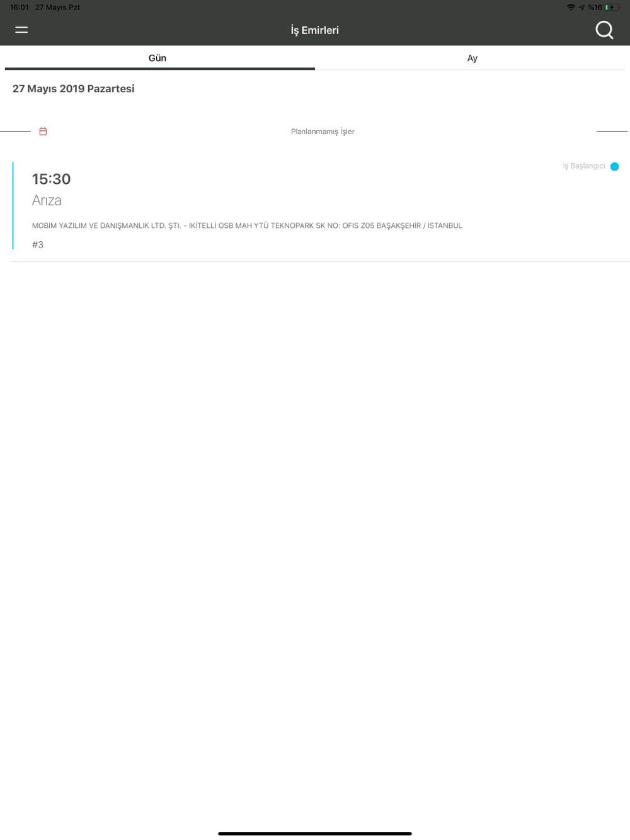Image resolution: width=630 pixels, height=840 pixels.
Task: Tap the location arrow status icon
Action: [581, 8]
